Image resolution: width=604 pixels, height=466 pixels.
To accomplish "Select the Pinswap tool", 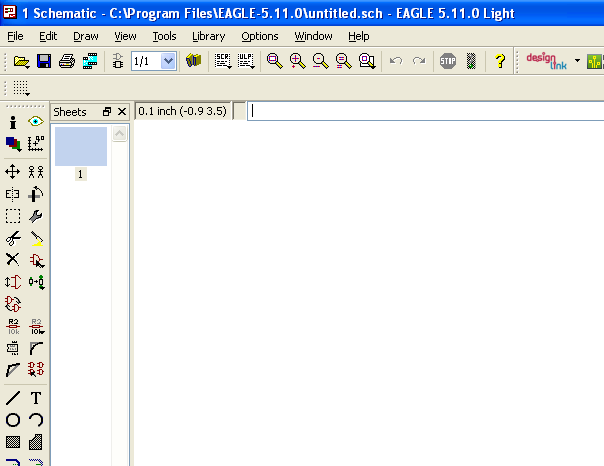I will [13, 282].
